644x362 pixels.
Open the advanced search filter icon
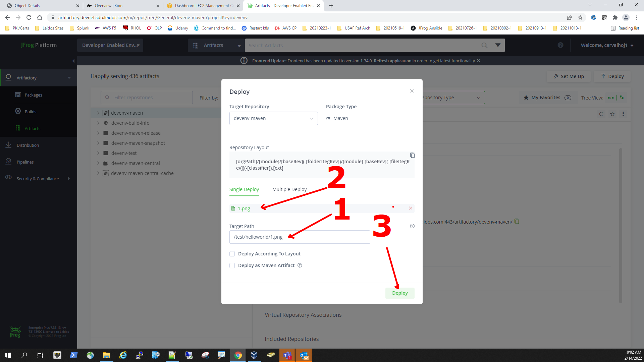point(498,45)
